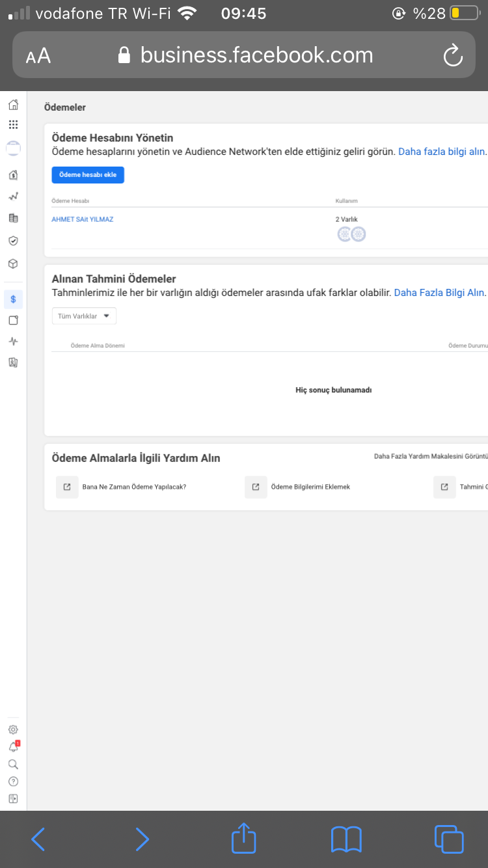The height and width of the screenshot is (868, 488).
Task: Open 'Ödeme Bilgilerimi Eklemek' help article
Action: pos(310,487)
